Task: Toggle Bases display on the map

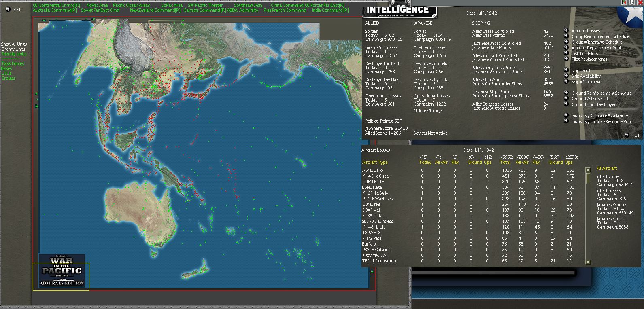Action: point(6,68)
